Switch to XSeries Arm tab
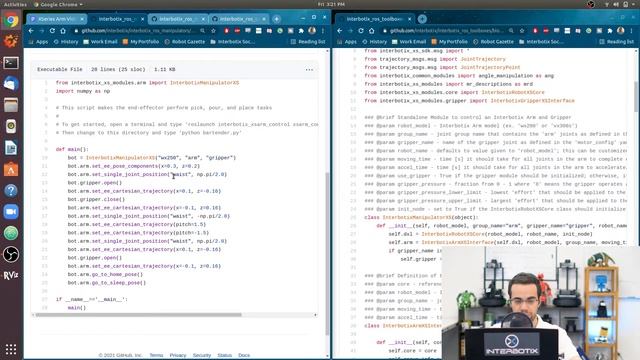The image size is (640, 360). (55, 19)
